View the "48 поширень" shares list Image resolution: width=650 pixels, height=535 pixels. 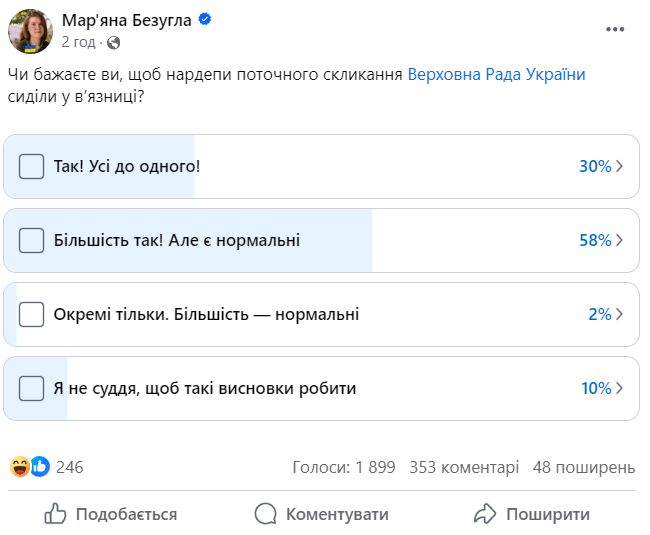click(584, 467)
